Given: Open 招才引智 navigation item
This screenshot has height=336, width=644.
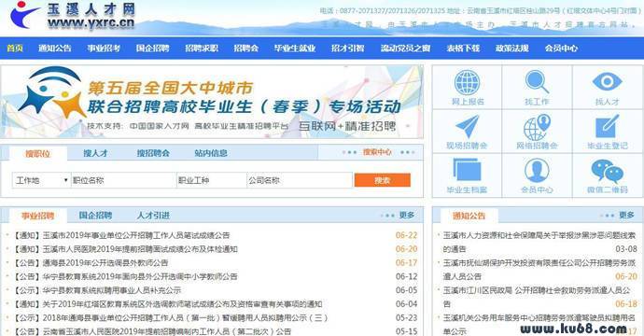Looking at the screenshot, I should pos(348,48).
